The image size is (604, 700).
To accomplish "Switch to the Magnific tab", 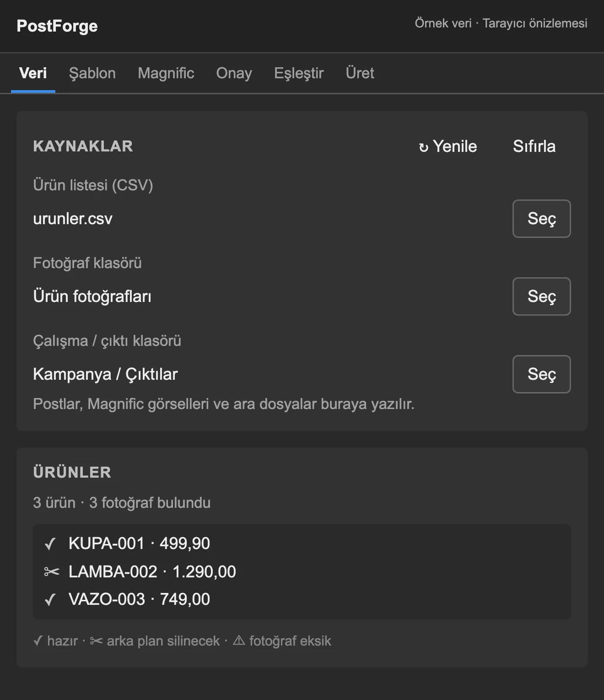I will [x=166, y=73].
